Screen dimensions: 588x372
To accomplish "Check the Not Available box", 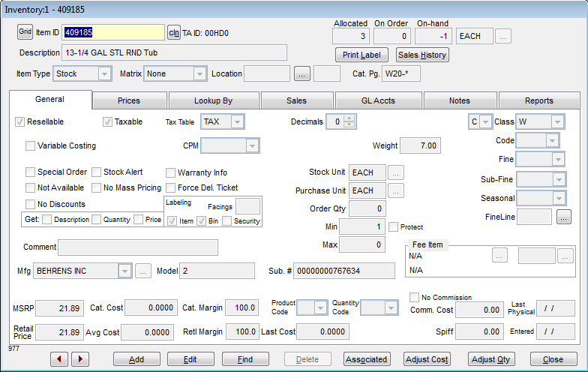I will point(30,187).
